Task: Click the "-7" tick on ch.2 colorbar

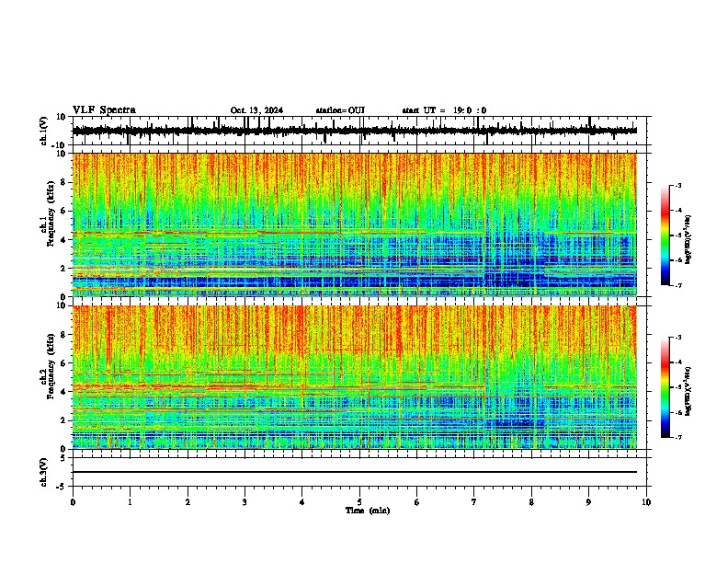Action: pos(678,437)
